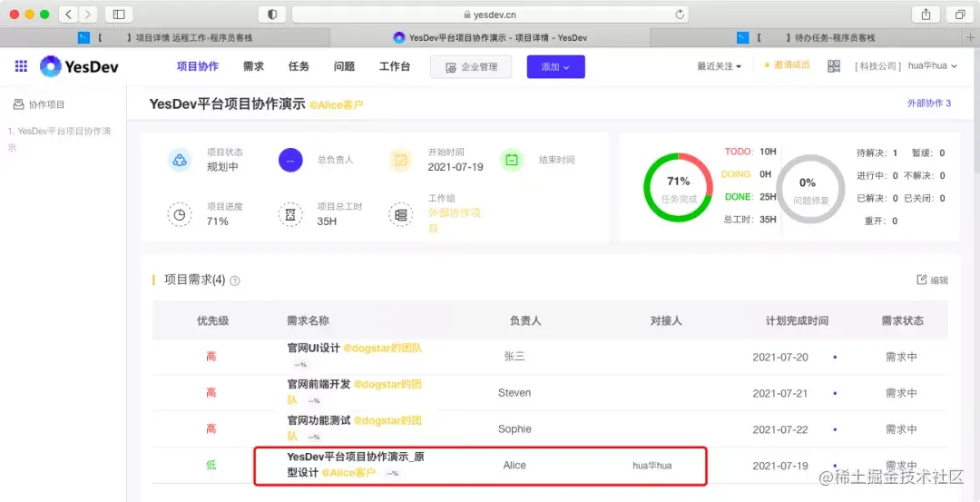This screenshot has width=980, height=502.
Task: Click the Steven owner cell
Action: point(514,392)
